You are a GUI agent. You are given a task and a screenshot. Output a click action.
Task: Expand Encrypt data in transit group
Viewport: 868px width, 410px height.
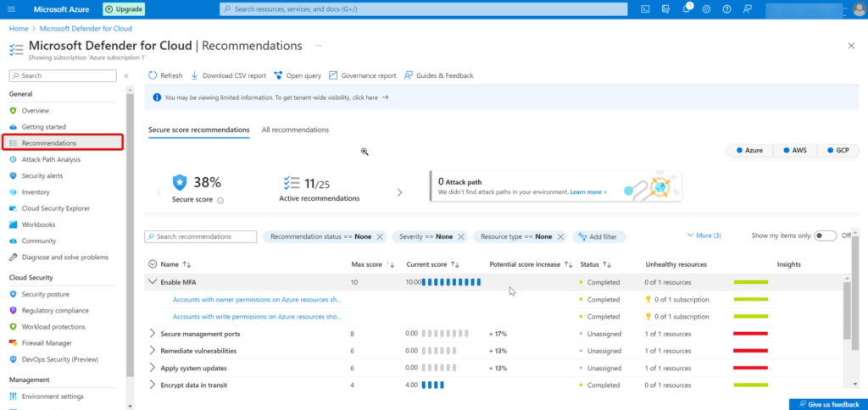point(153,385)
